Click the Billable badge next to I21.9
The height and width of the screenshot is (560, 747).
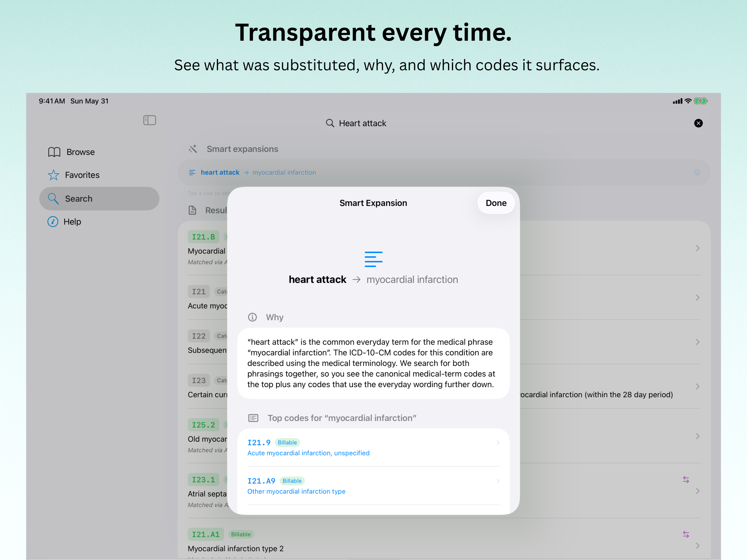[287, 443]
